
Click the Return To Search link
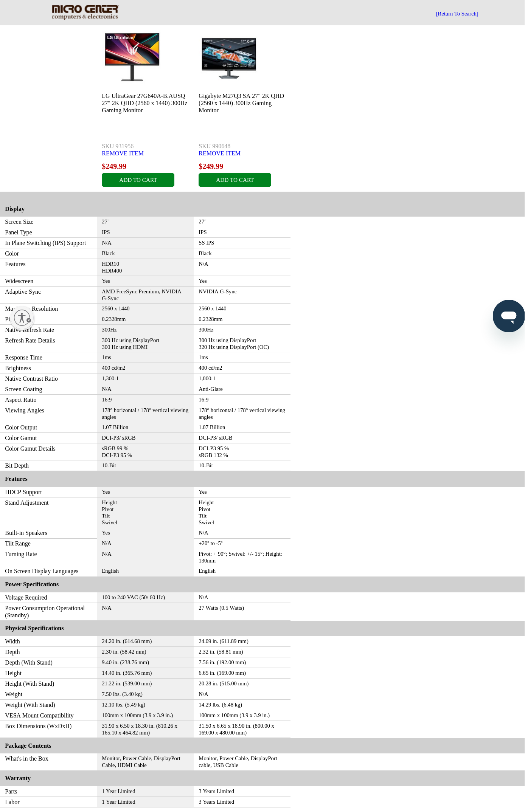(x=457, y=14)
